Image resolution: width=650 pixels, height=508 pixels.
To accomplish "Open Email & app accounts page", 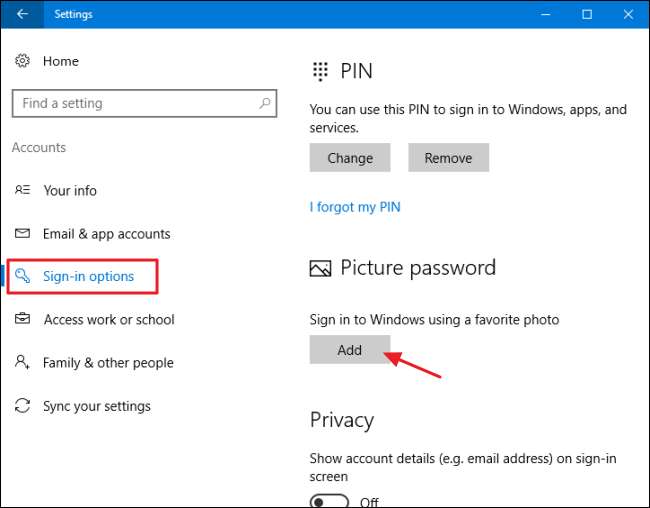I will coord(106,234).
